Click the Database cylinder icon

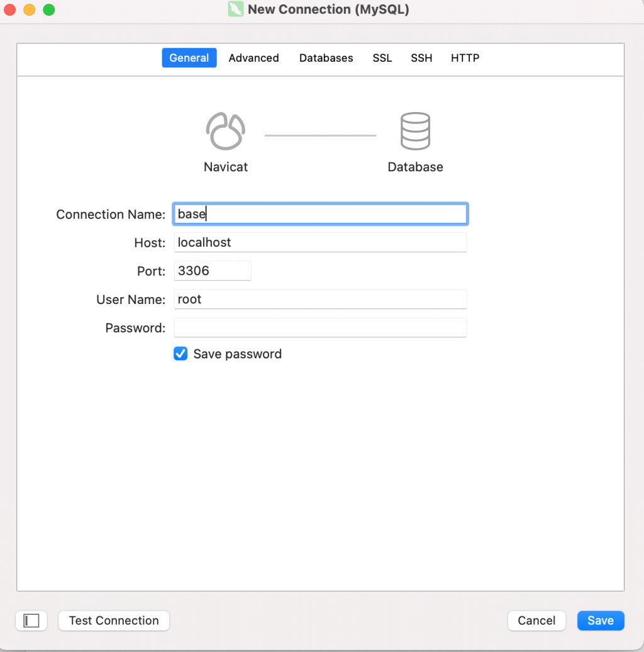coord(415,131)
